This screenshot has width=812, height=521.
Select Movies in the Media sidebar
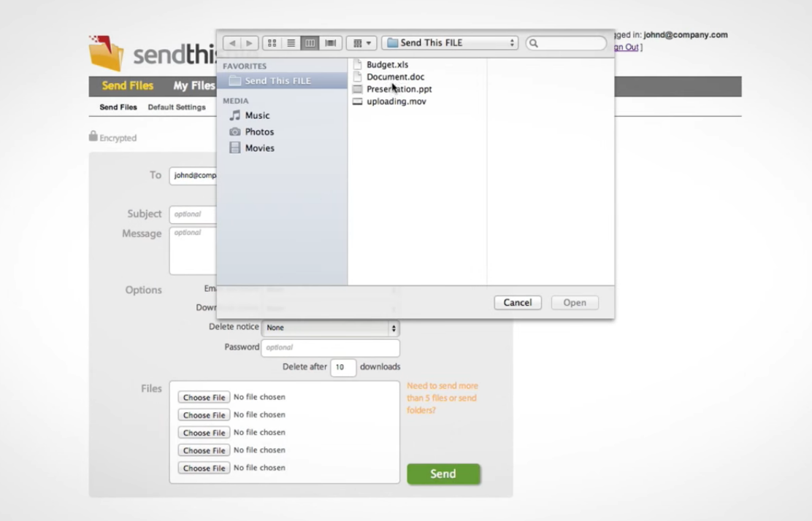[259, 148]
